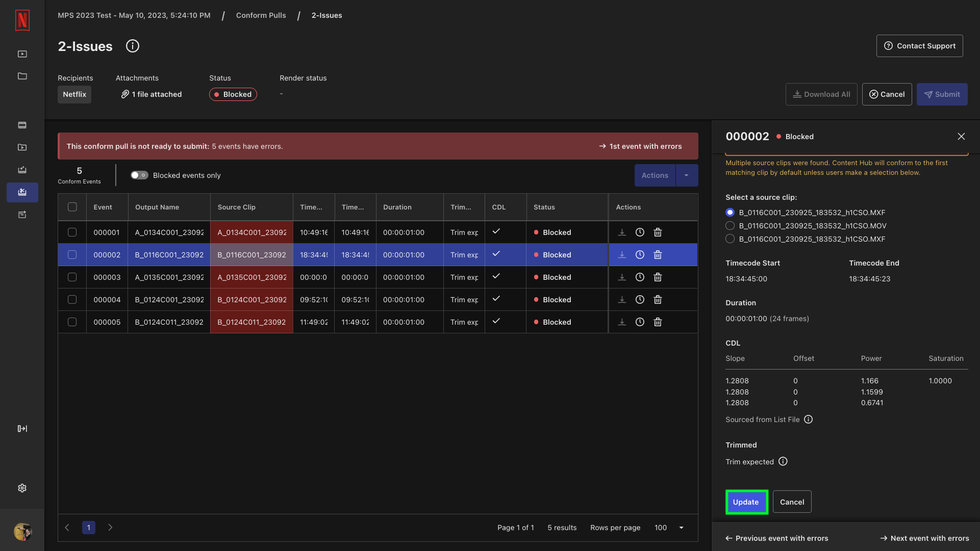Select the third source clip radio option
980x551 pixels.
[730, 239]
